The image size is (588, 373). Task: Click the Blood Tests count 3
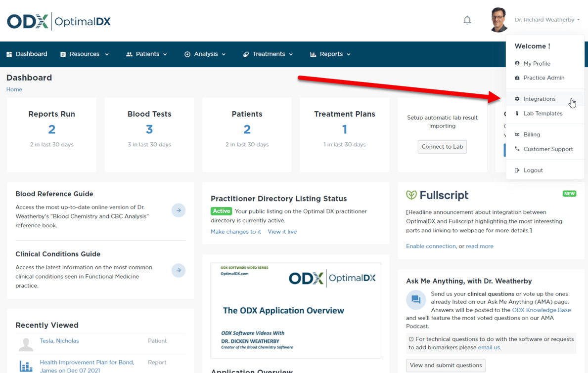(149, 129)
